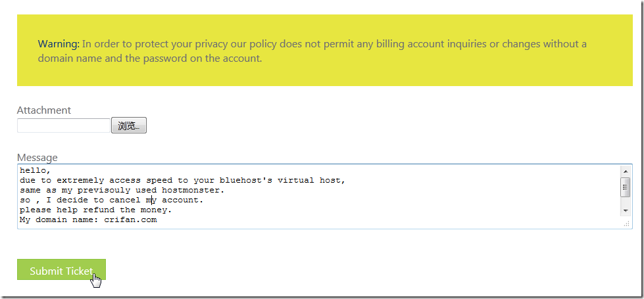Image resolution: width=644 pixels, height=299 pixels.
Task: Click the scrollbar track below the thumb
Action: click(x=625, y=202)
